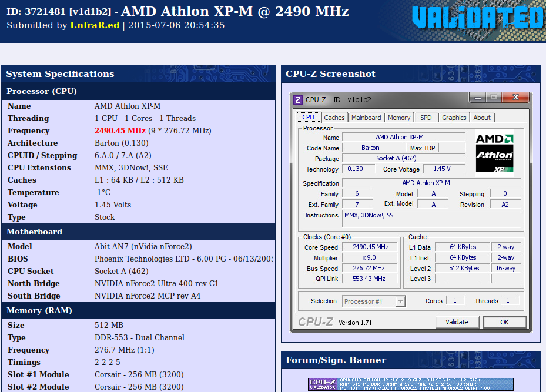The image size is (546, 392).
Task: Click the Core Voltage 1.45 V field
Action: click(444, 169)
